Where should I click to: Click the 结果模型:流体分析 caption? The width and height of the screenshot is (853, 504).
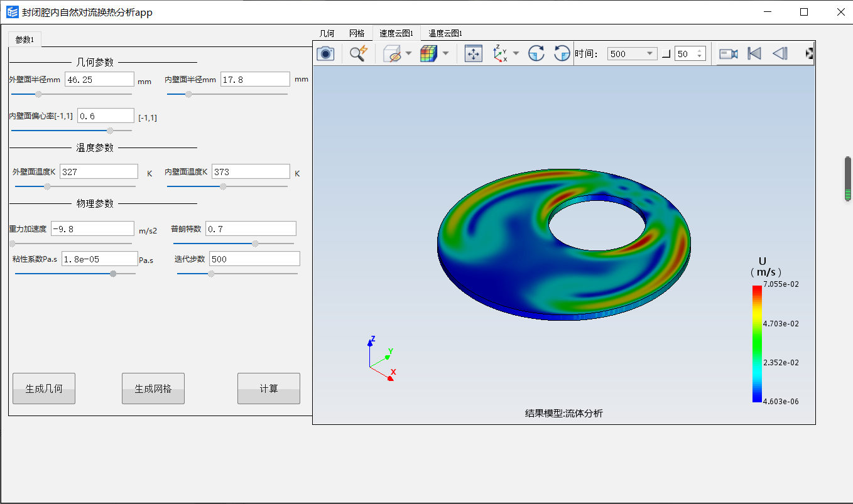(564, 413)
